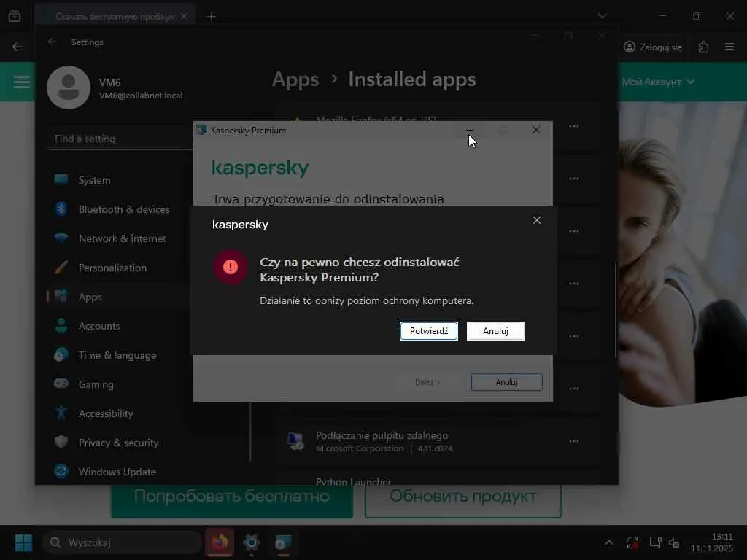Click the Firefox icon in the taskbar
This screenshot has width=747, height=560.
pos(220,542)
